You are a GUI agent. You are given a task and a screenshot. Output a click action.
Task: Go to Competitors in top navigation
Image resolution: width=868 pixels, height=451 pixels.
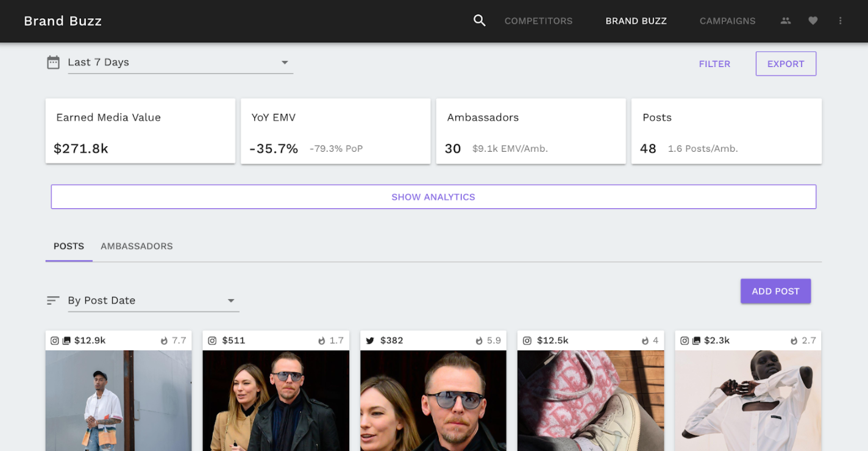point(538,21)
